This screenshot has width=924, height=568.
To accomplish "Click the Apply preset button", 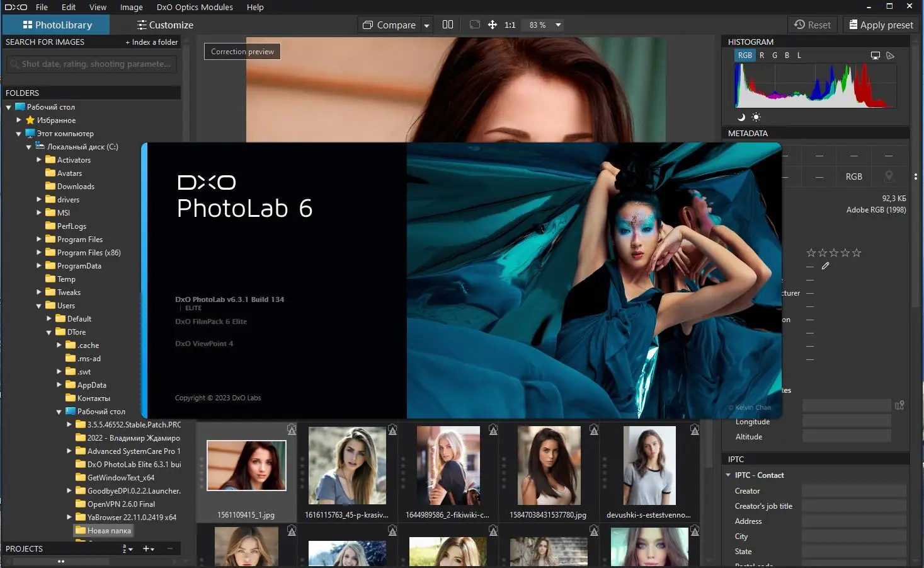I will tap(880, 25).
